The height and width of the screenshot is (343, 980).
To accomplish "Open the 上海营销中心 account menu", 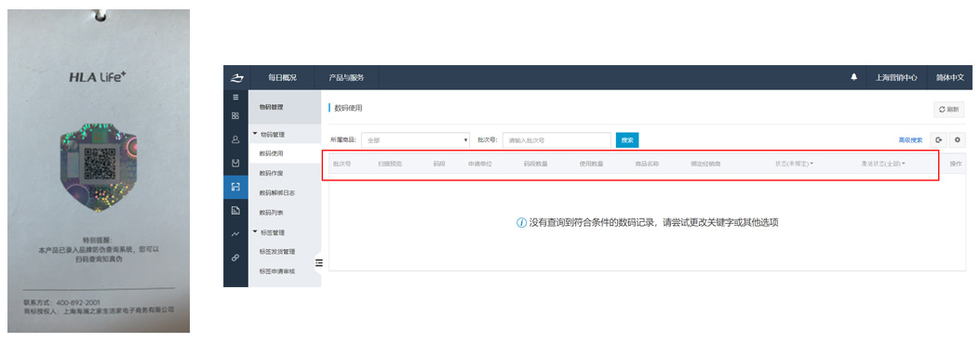I will point(895,77).
